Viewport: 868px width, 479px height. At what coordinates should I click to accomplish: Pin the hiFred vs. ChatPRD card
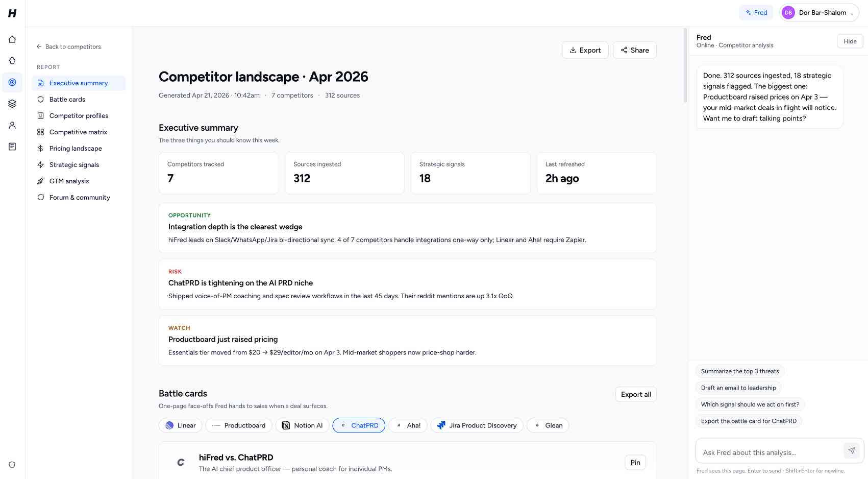(x=635, y=463)
